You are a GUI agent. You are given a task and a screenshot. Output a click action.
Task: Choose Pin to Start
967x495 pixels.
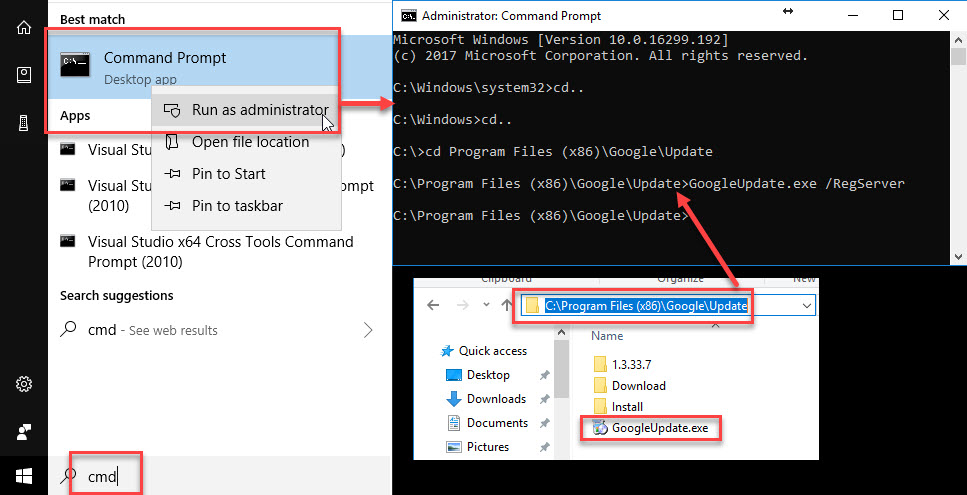[246, 174]
